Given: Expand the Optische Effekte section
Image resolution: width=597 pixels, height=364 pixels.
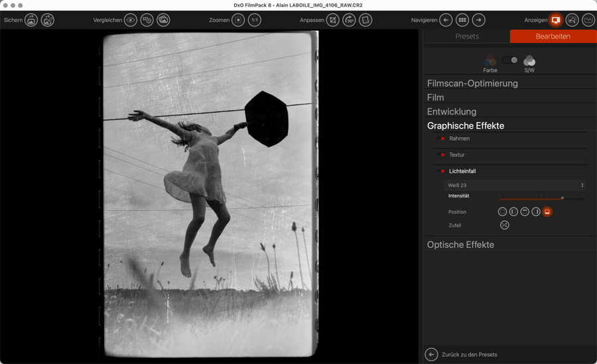Looking at the screenshot, I should pyautogui.click(x=460, y=245).
